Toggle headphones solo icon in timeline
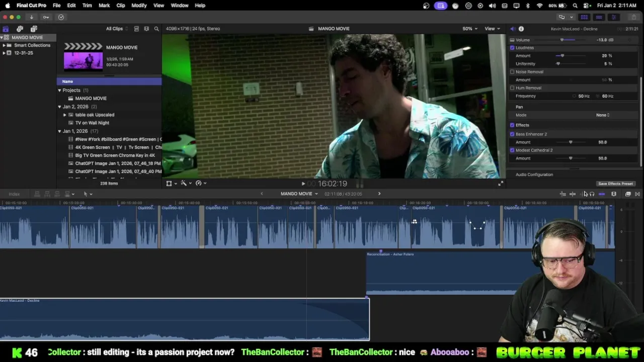Image resolution: width=644 pixels, height=362 pixels. pyautogui.click(x=592, y=194)
